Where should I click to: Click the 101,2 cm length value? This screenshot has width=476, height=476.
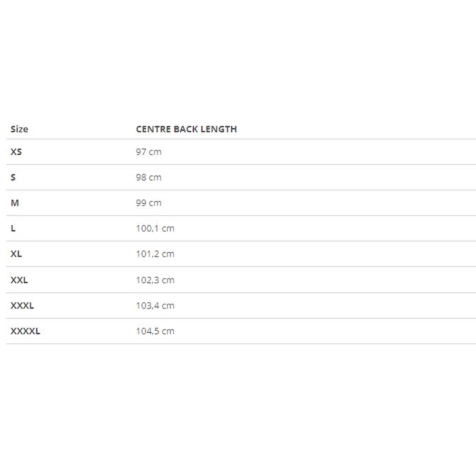pyautogui.click(x=155, y=254)
